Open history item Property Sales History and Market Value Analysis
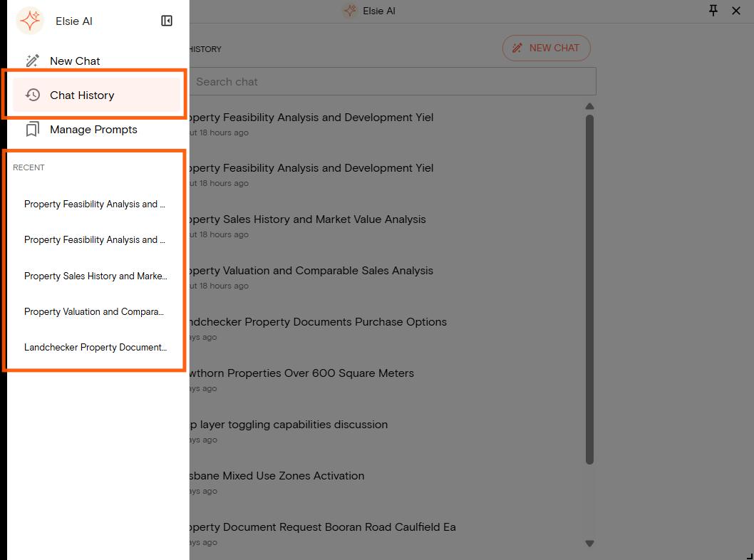Screen dimensions: 754x560 tap(308, 219)
